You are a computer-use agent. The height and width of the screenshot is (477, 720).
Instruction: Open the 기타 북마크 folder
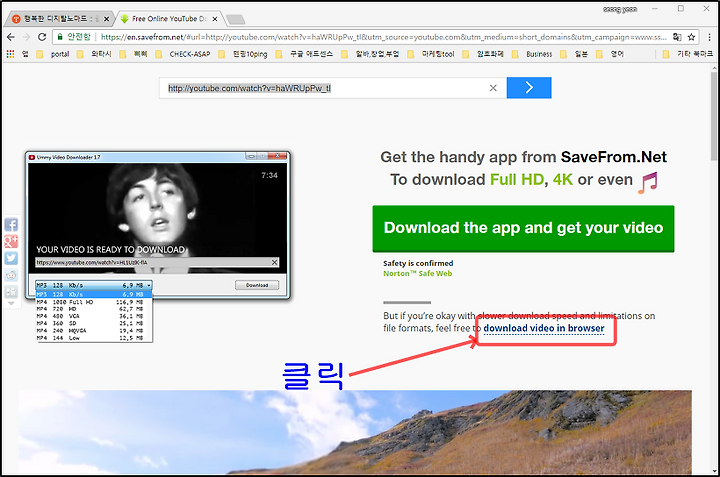(x=688, y=54)
